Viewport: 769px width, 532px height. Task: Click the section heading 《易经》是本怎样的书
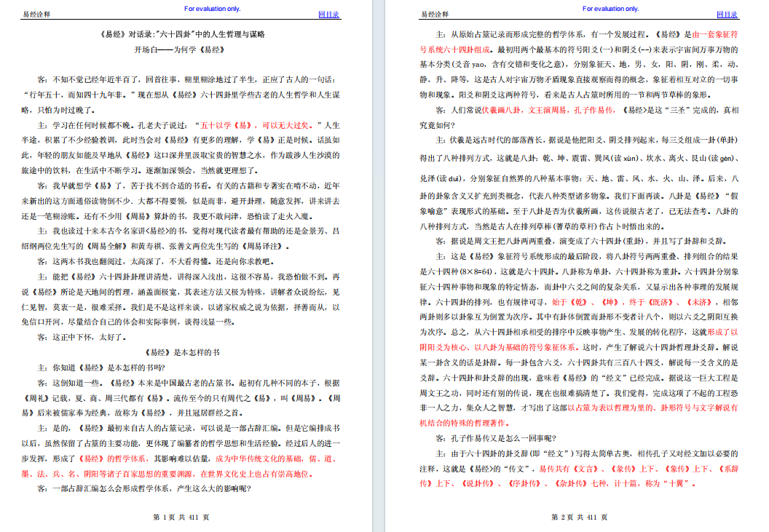[x=182, y=352]
